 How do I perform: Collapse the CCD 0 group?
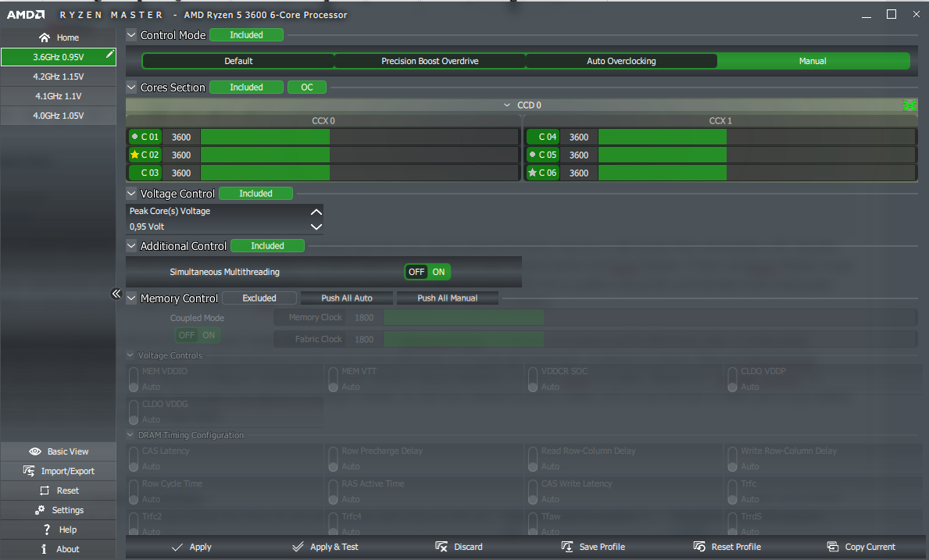tap(507, 105)
